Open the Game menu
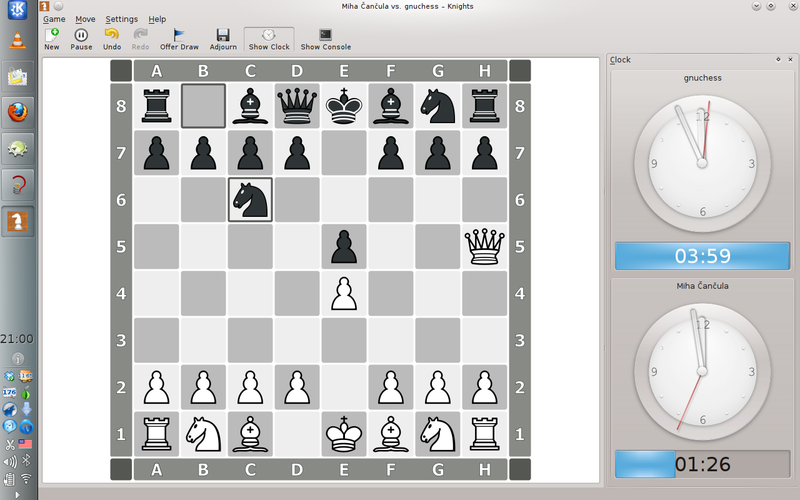 (54, 19)
